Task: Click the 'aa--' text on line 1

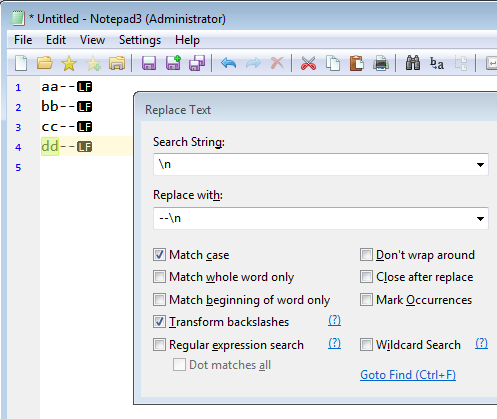Action: (x=58, y=87)
